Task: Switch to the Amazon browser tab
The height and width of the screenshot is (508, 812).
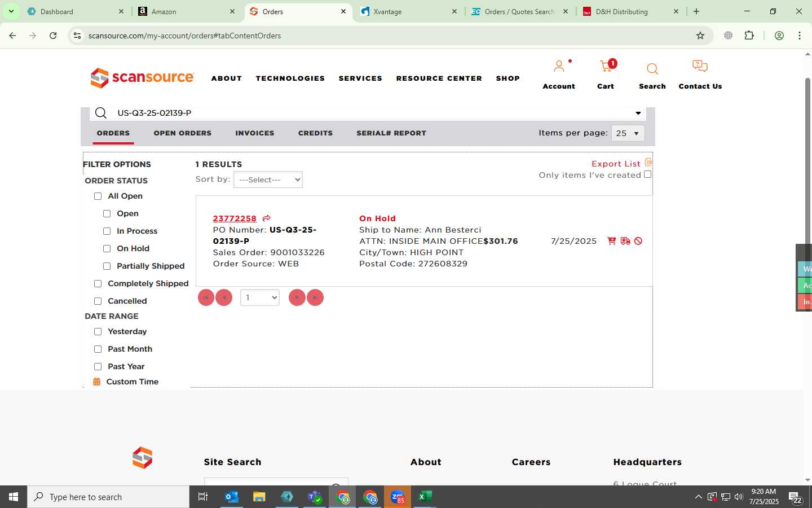Action: click(187, 11)
